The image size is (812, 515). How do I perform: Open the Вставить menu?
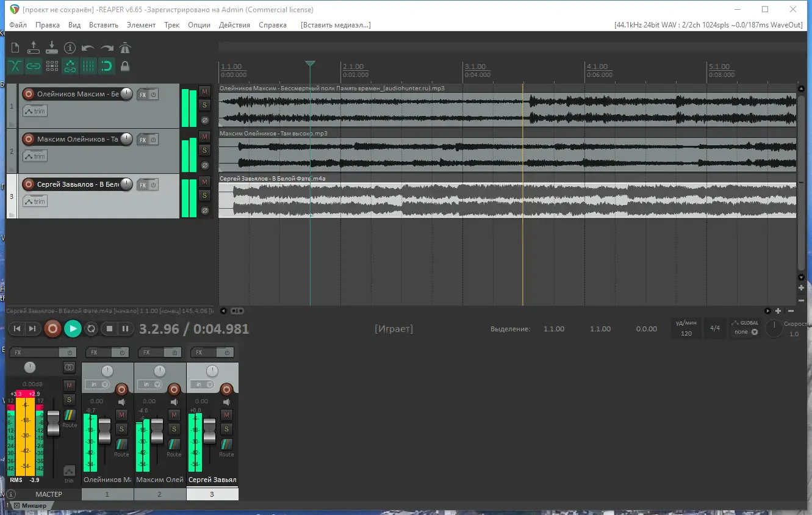click(x=104, y=25)
